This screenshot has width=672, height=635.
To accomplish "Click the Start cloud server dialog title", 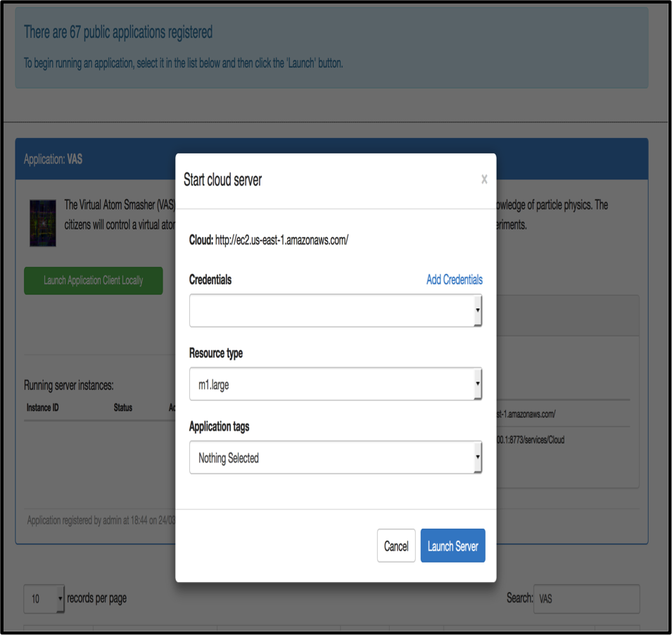I will (x=222, y=180).
